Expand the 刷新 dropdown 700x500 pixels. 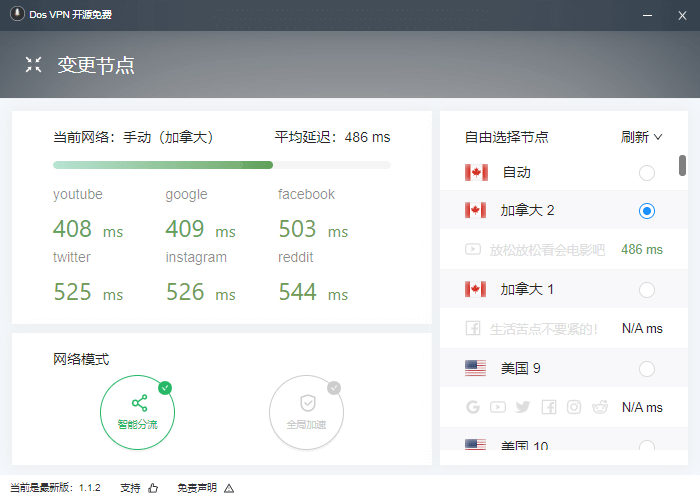pos(641,137)
